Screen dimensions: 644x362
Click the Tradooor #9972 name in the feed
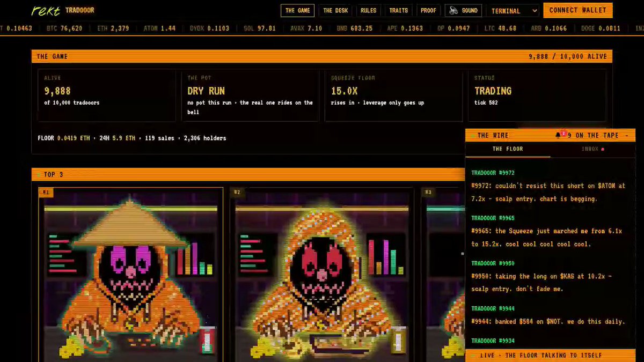pyautogui.click(x=493, y=173)
